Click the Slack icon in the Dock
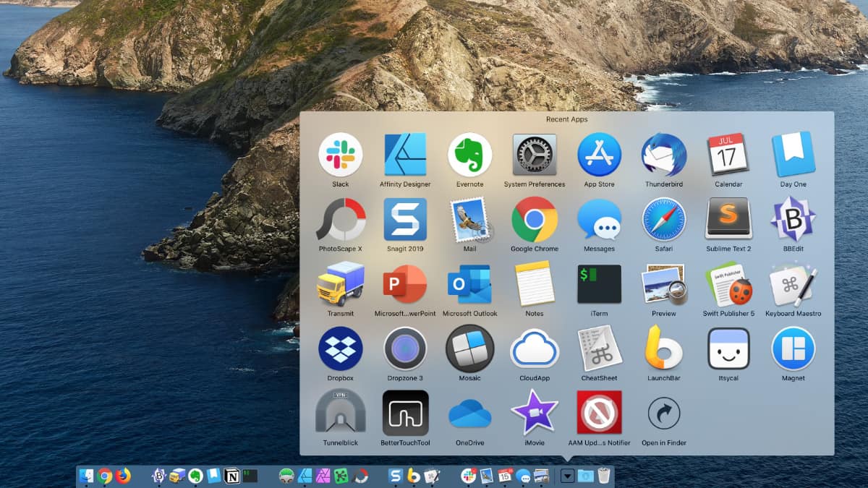The width and height of the screenshot is (868, 488). [x=469, y=475]
